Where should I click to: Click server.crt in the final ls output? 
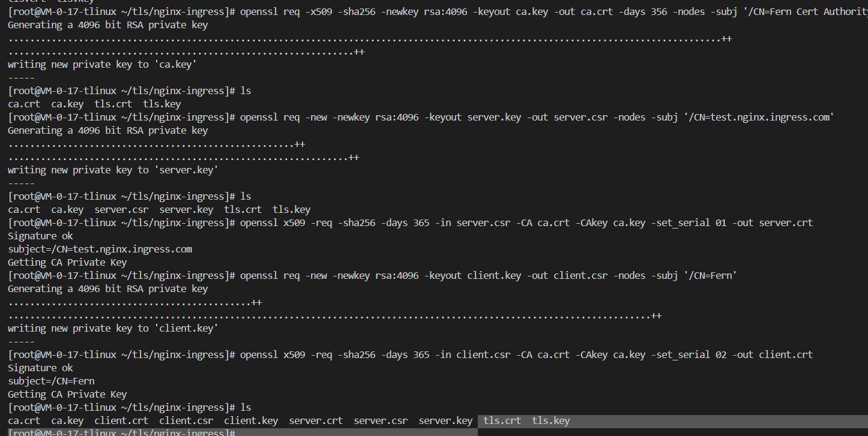(x=316, y=421)
